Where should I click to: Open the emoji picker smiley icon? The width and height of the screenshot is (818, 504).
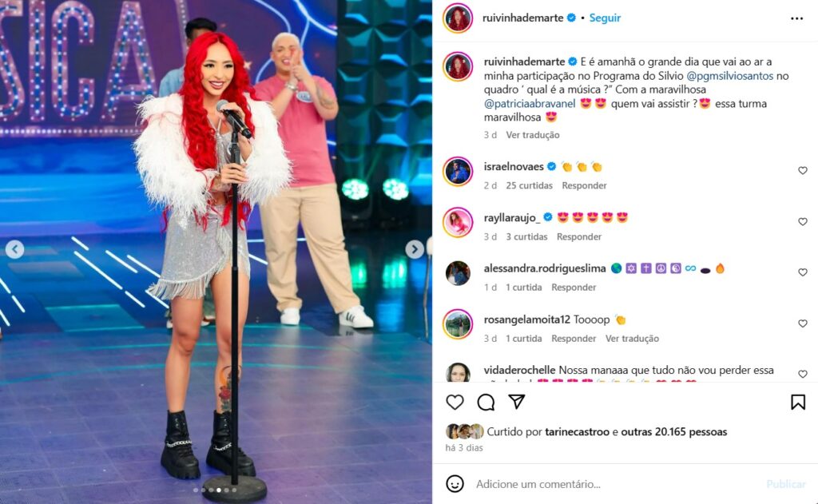[455, 484]
